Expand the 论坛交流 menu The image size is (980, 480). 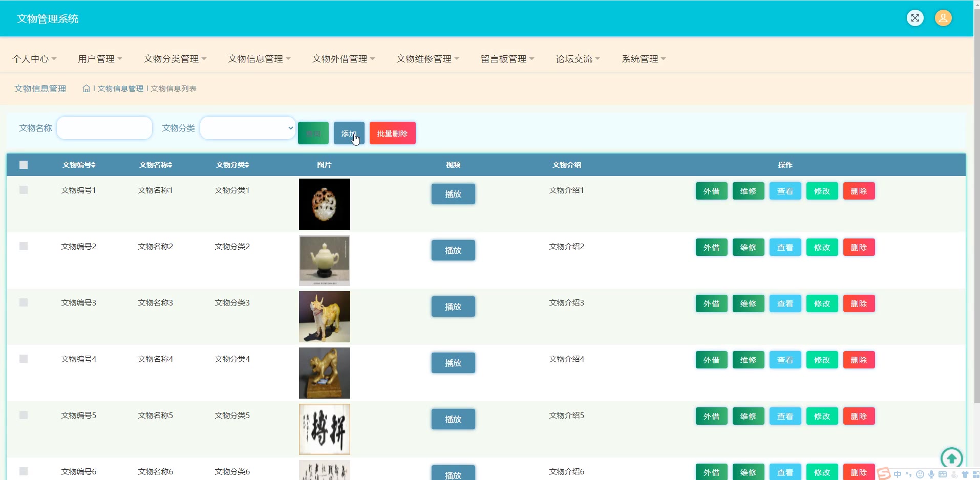(578, 59)
